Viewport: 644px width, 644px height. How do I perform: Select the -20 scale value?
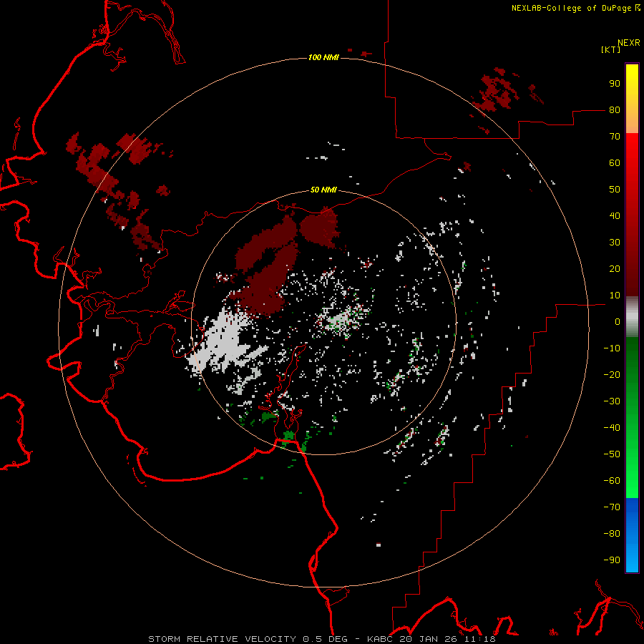click(612, 375)
